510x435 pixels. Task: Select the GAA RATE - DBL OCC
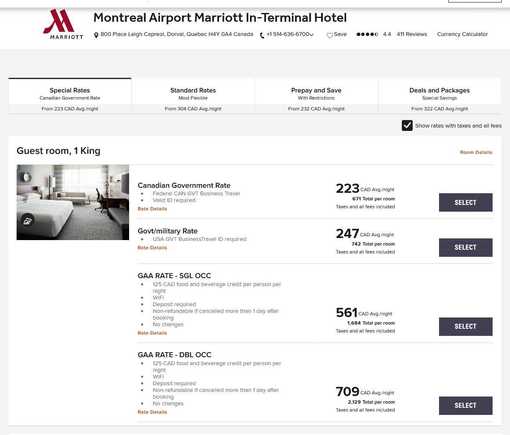pos(465,405)
